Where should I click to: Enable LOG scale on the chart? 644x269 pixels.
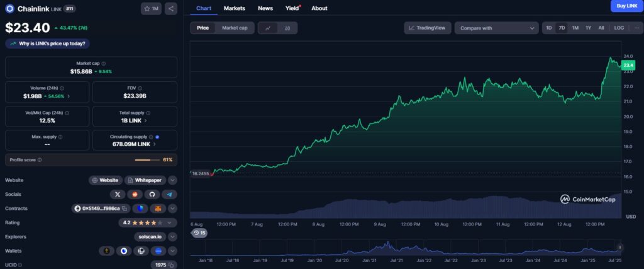(x=619, y=28)
